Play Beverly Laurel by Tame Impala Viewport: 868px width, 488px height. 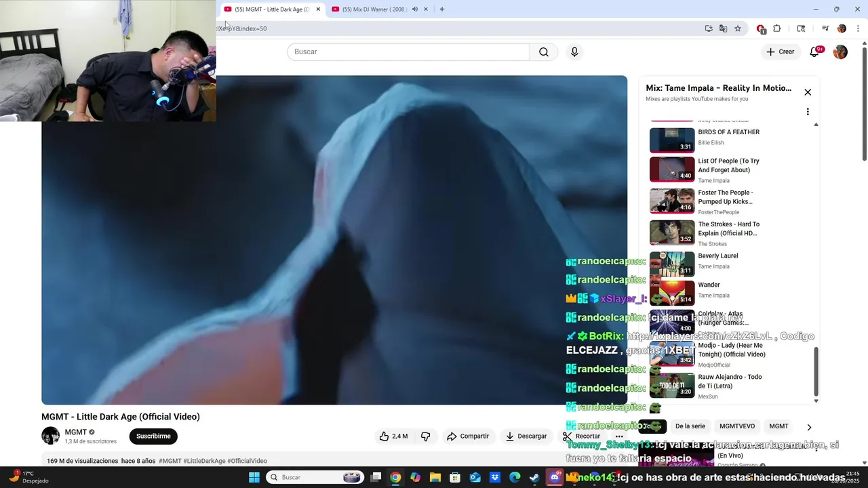click(x=729, y=264)
